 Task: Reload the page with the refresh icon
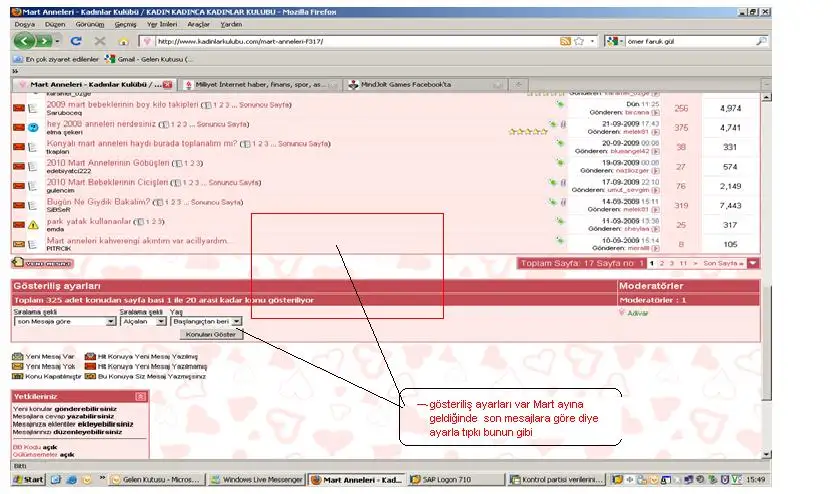coord(76,42)
